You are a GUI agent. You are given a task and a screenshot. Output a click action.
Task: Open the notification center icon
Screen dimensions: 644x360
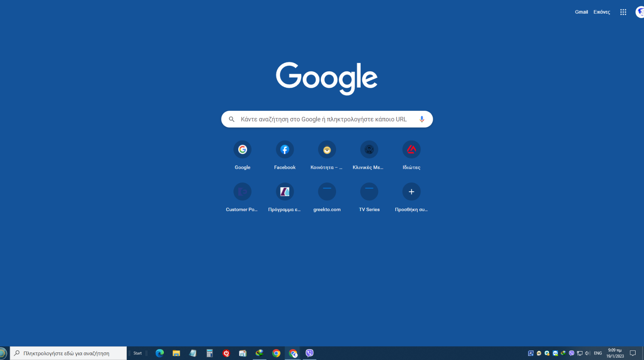point(633,353)
